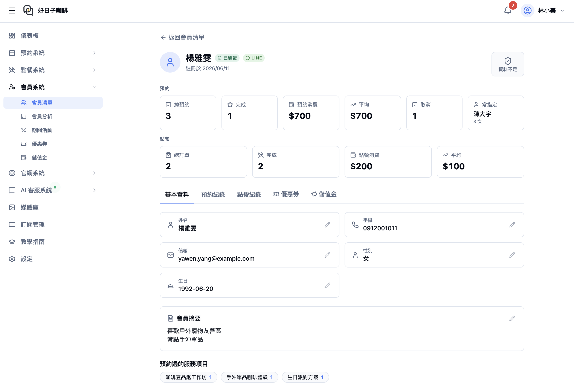This screenshot has width=574, height=392.
Task: Click the 常指定 陳大宇 card
Action: click(496, 113)
